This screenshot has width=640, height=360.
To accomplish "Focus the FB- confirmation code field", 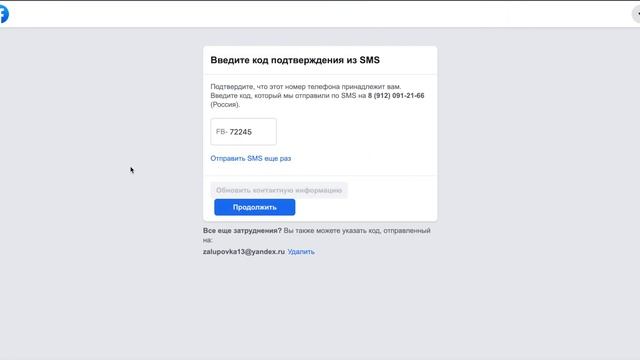I will click(243, 132).
